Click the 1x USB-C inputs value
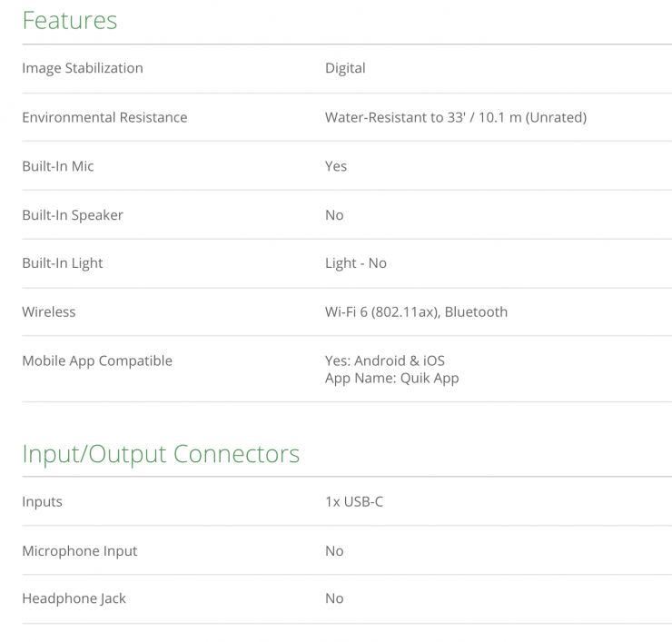 click(x=354, y=502)
